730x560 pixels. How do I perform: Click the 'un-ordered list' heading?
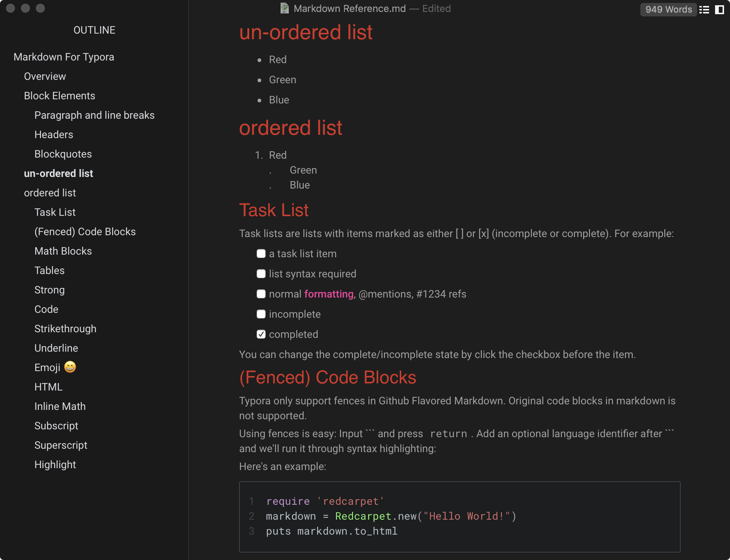[x=306, y=32]
